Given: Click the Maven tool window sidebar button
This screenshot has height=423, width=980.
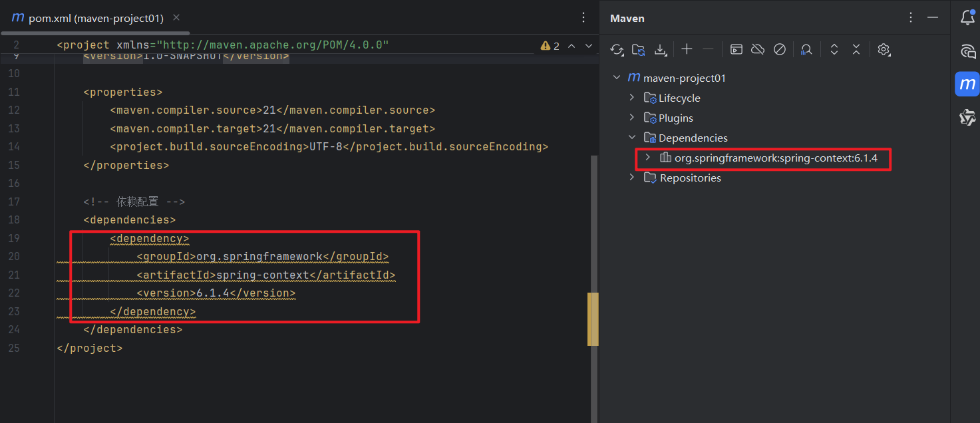Looking at the screenshot, I should (967, 84).
